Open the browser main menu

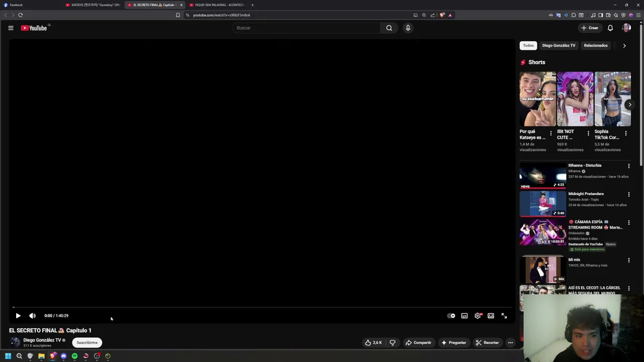(x=638, y=15)
